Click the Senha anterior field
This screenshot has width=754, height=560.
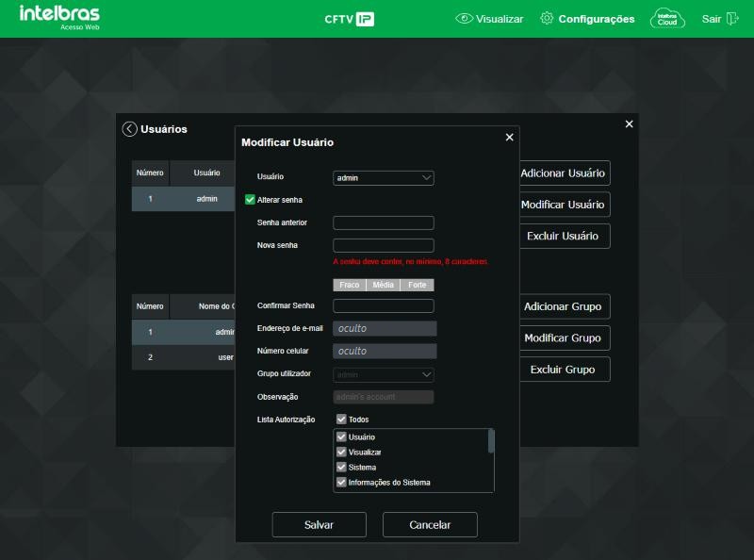384,222
